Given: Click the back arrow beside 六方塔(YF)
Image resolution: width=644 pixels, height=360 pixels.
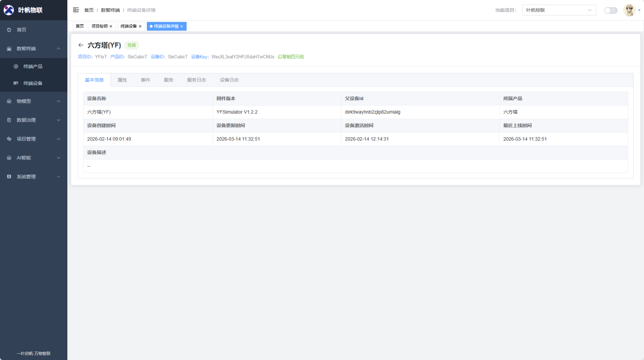Looking at the screenshot, I should 81,45.
